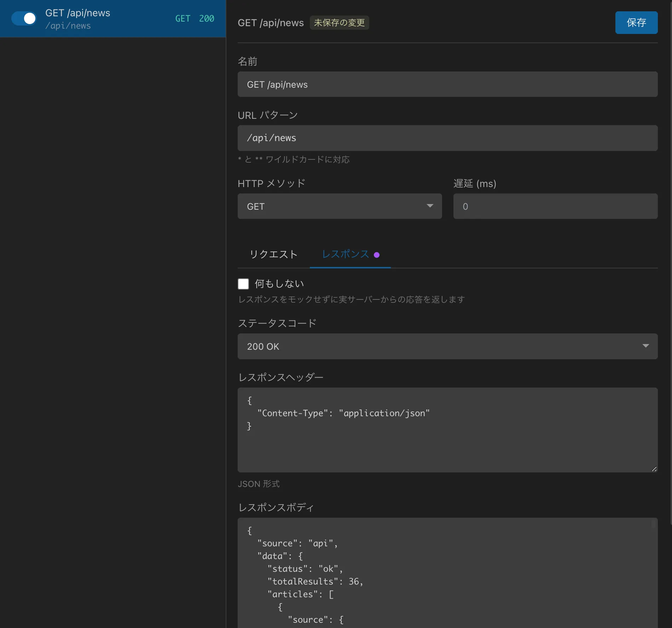Switch to the レスポンス tab
The image size is (672, 628).
point(350,254)
